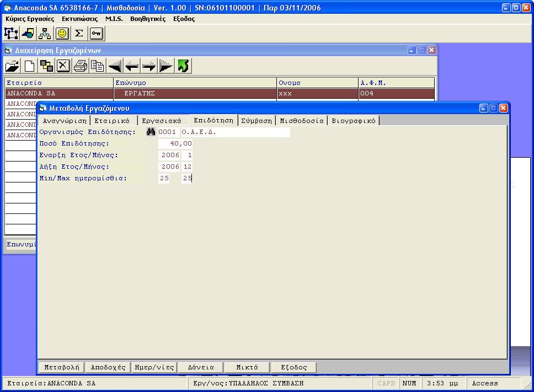Image resolution: width=534 pixels, height=392 pixels.
Task: Go to next record right arrow
Action: coord(149,66)
